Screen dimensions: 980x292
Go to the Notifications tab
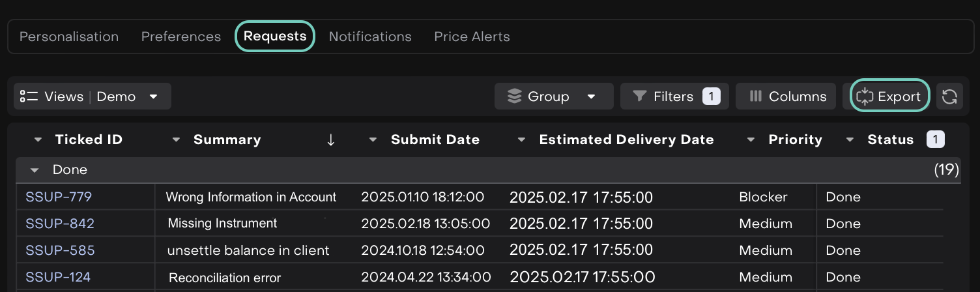tap(370, 36)
